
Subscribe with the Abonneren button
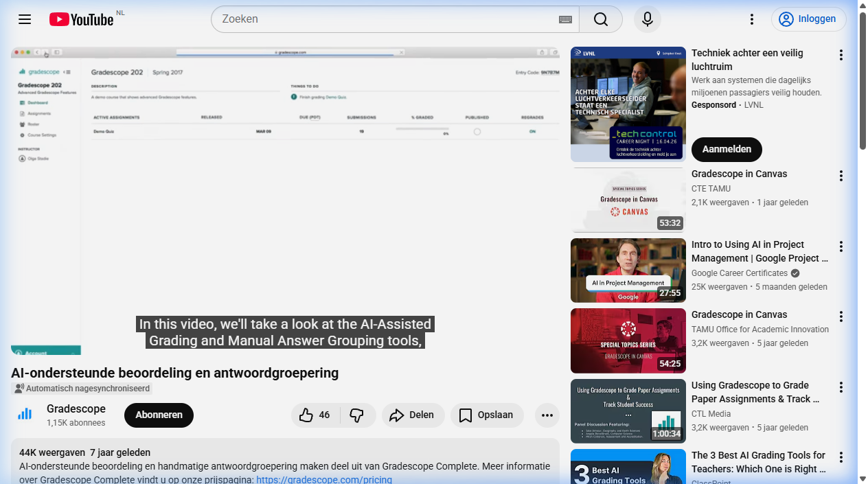pos(159,415)
